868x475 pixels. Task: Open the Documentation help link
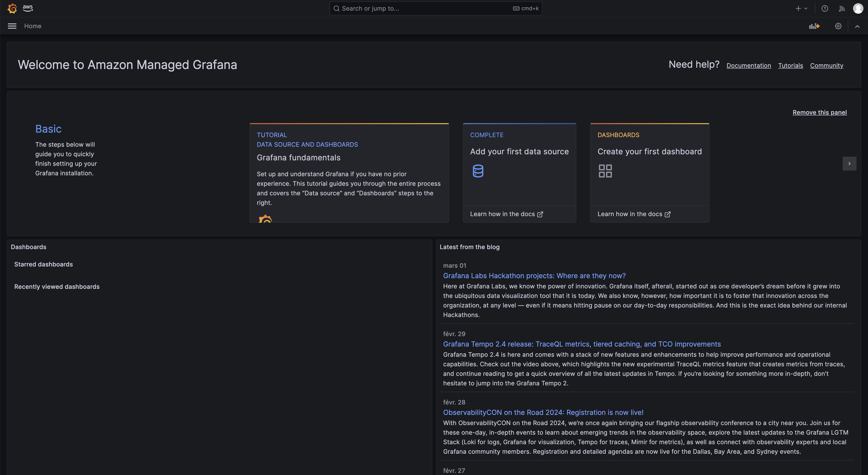[748, 65]
